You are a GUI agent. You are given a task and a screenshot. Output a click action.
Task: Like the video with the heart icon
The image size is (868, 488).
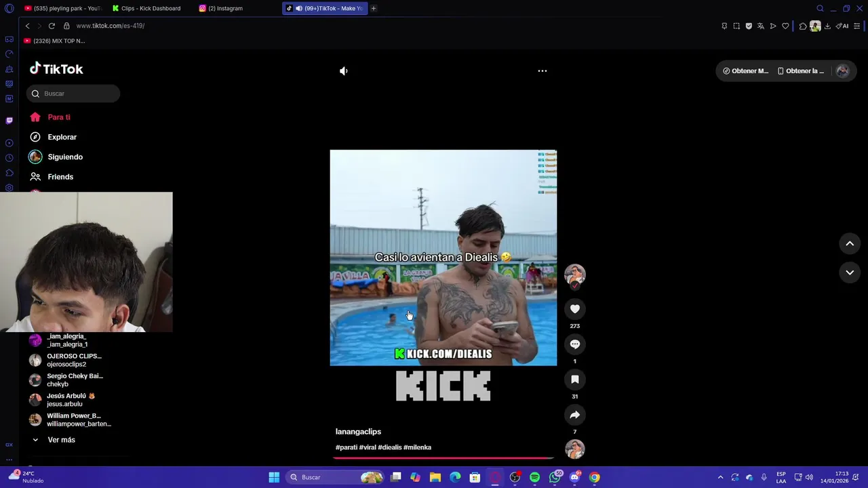point(575,309)
